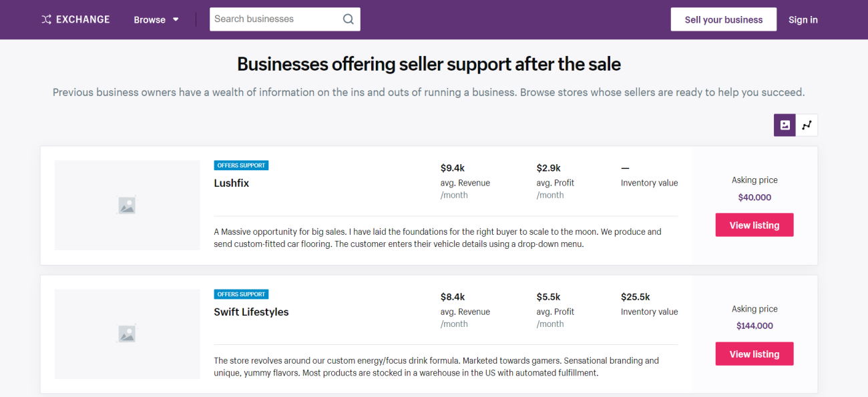Click the Exchange shuffle logo icon

coord(46,19)
